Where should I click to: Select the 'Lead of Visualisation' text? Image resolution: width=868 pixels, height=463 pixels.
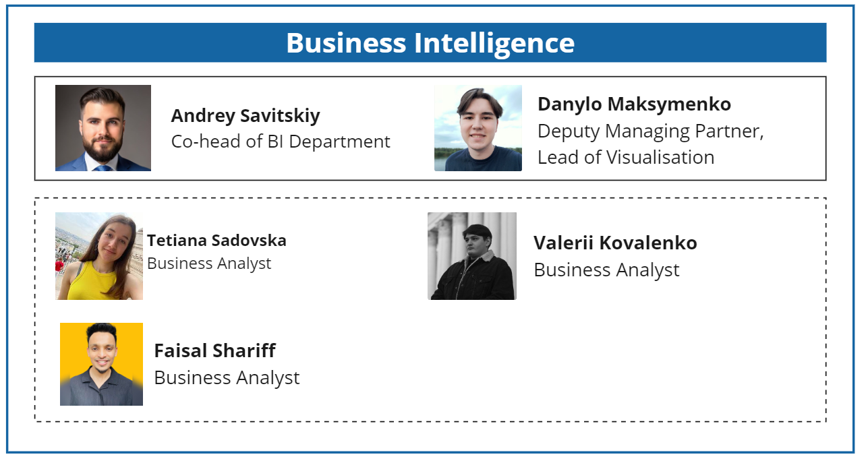pos(625,157)
